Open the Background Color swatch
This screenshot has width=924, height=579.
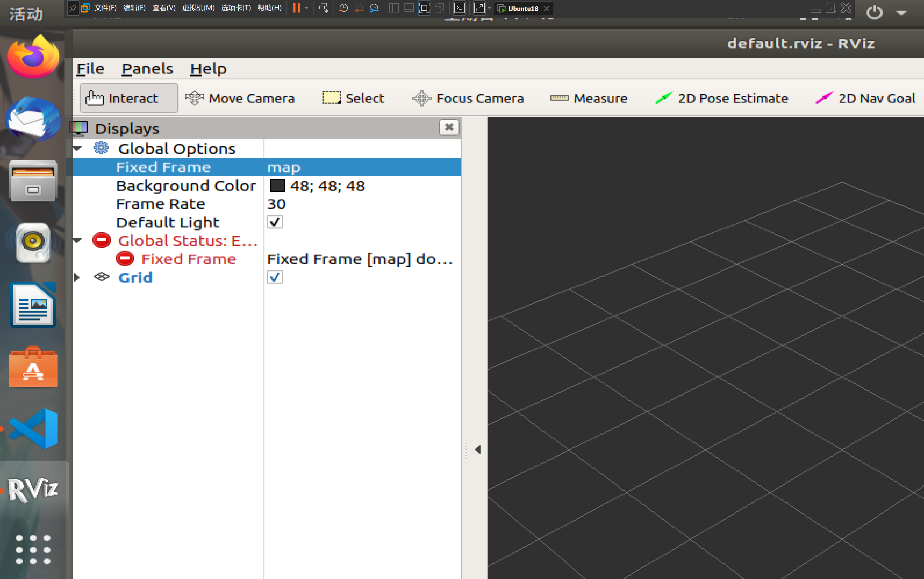277,186
